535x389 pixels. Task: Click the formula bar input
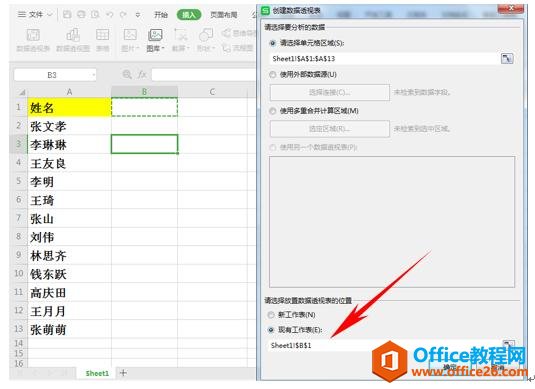[x=203, y=74]
